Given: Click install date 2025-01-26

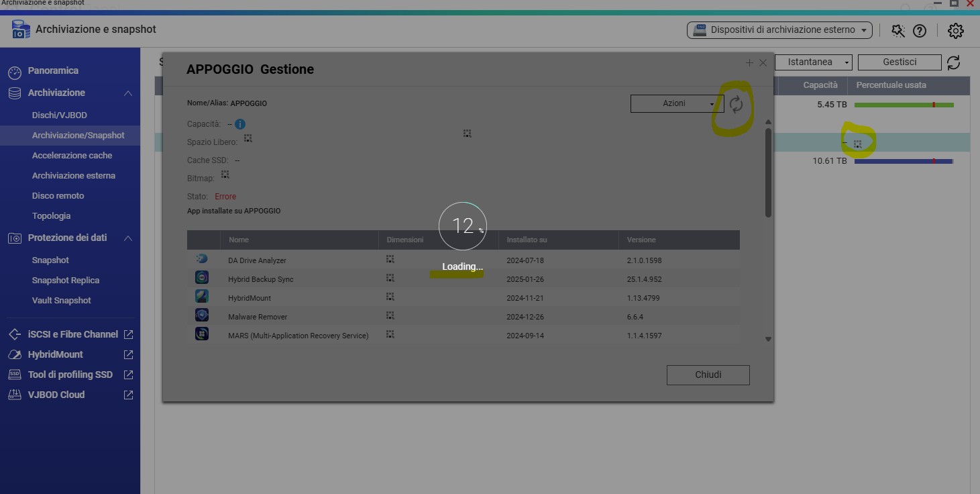Looking at the screenshot, I should click(525, 279).
